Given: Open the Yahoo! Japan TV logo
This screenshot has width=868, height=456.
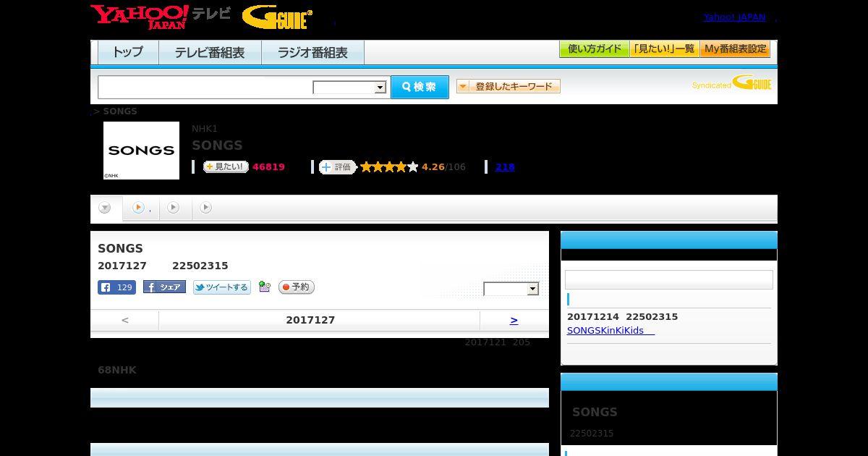Looking at the screenshot, I should (161, 17).
